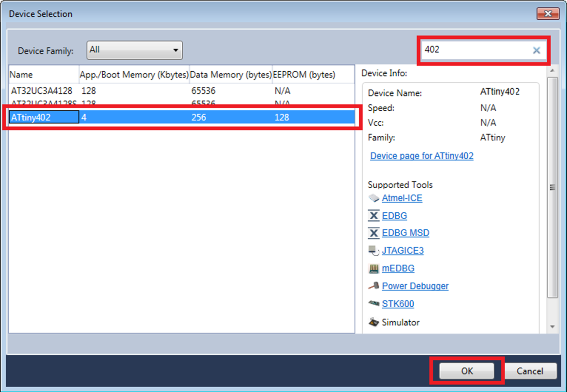Click the 65536 cell for AT32UC3A4128

203,91
